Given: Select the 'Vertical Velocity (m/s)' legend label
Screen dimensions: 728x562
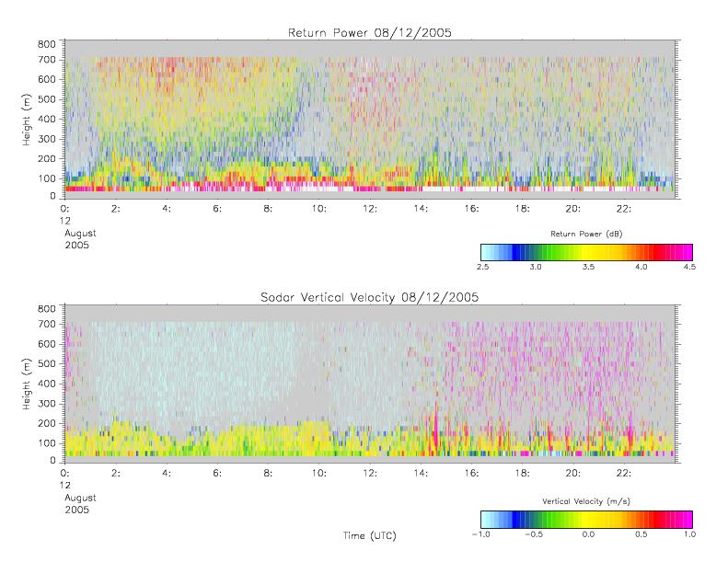Looking at the screenshot, I should point(586,501).
